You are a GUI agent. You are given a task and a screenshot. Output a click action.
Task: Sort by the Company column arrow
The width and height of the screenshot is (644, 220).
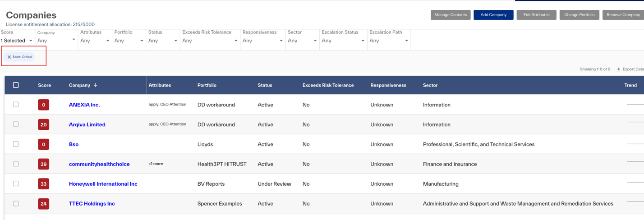click(96, 85)
